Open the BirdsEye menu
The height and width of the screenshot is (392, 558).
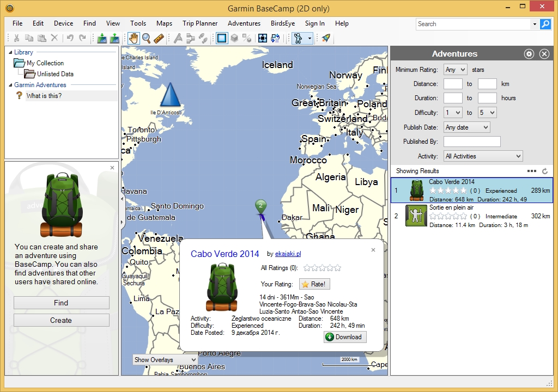point(283,23)
